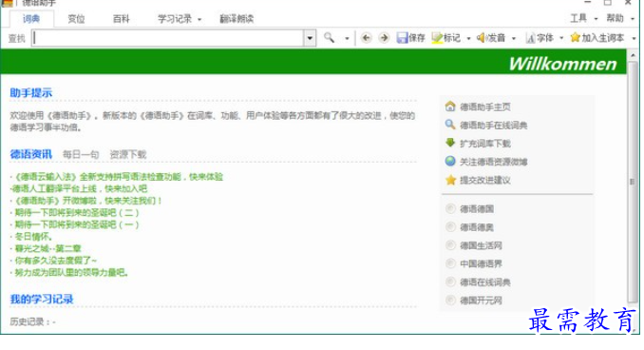Open the 冬日情怀 news link
This screenshot has height=350, width=644.
33,237
